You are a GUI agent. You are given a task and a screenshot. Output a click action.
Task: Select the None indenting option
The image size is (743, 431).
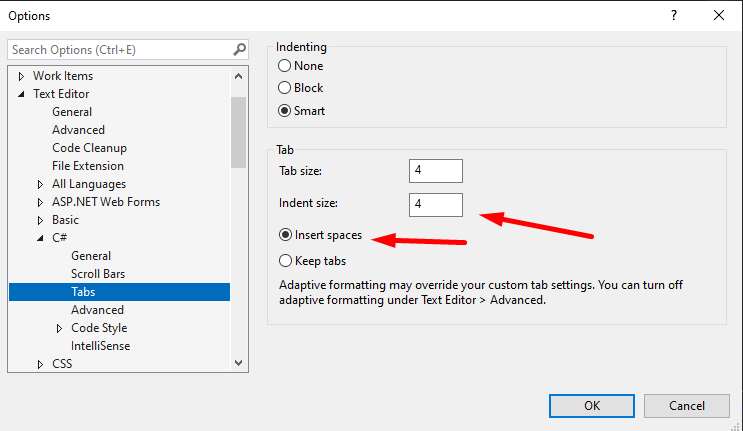click(285, 66)
